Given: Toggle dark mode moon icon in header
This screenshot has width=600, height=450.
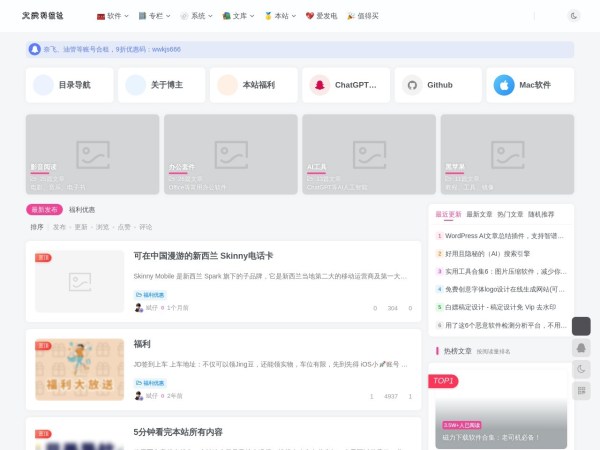Looking at the screenshot, I should pos(573,16).
